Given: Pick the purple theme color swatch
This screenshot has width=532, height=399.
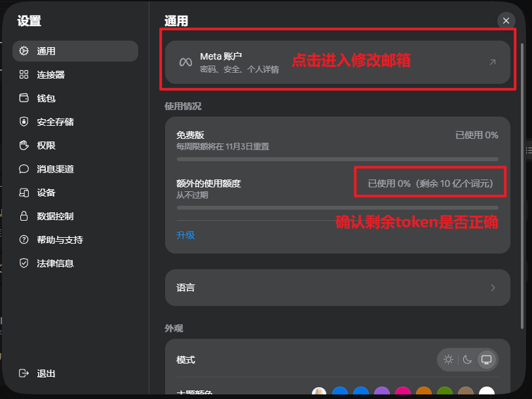Looking at the screenshot, I should coord(382,392).
